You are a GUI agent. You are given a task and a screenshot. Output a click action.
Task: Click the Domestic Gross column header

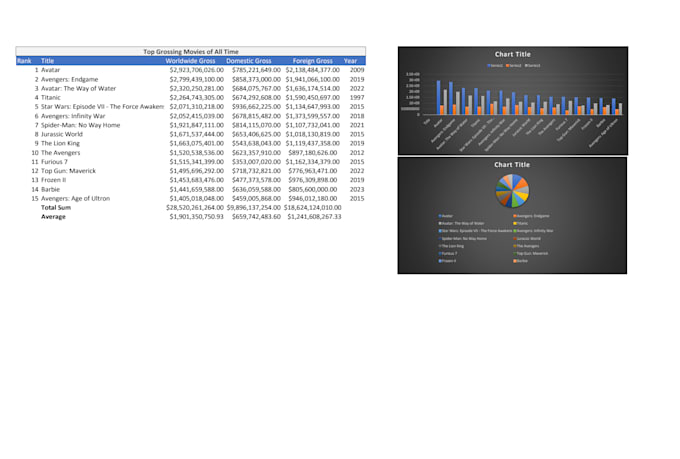pyautogui.click(x=248, y=61)
